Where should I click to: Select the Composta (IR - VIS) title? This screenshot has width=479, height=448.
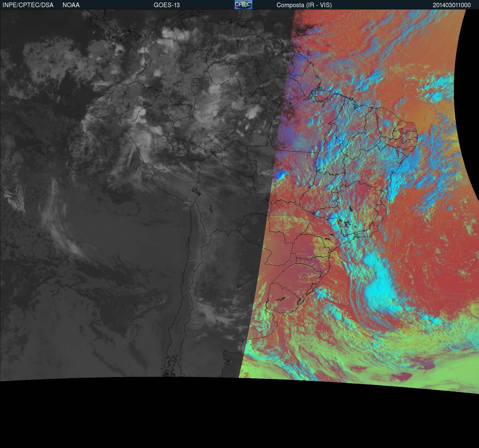(304, 5)
